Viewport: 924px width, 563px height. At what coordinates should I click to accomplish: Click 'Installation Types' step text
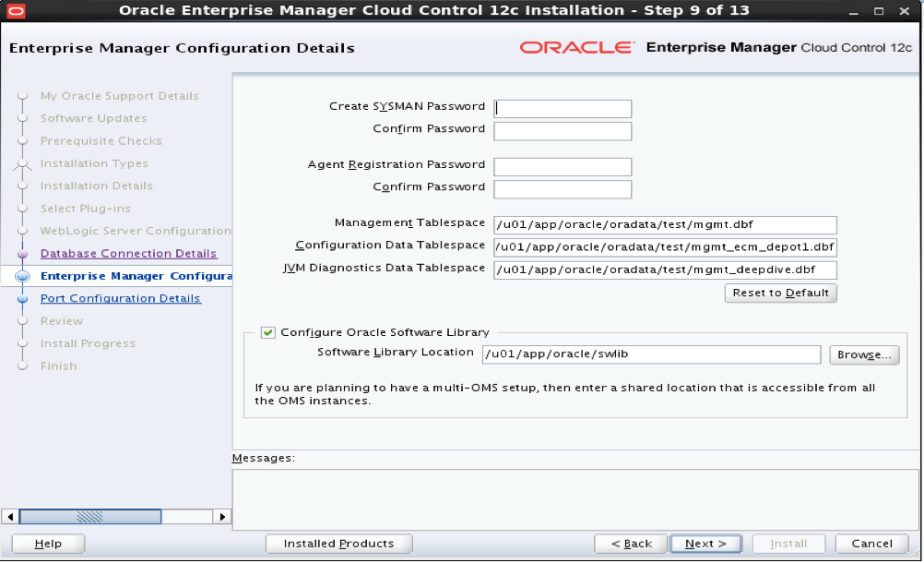pos(94,163)
